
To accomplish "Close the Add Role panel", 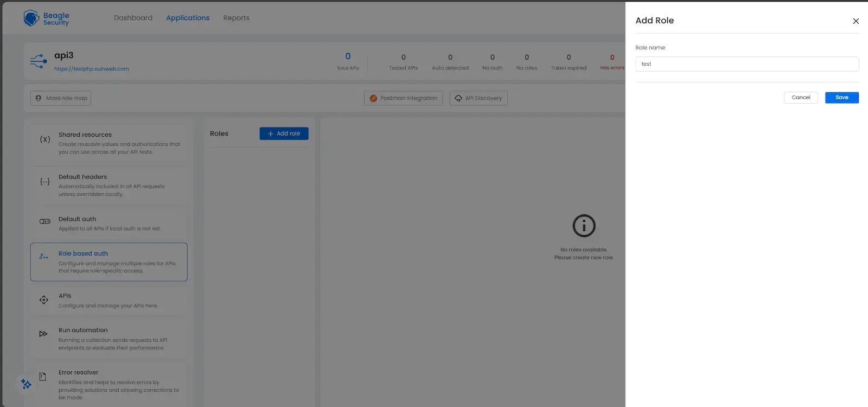I will click(856, 21).
